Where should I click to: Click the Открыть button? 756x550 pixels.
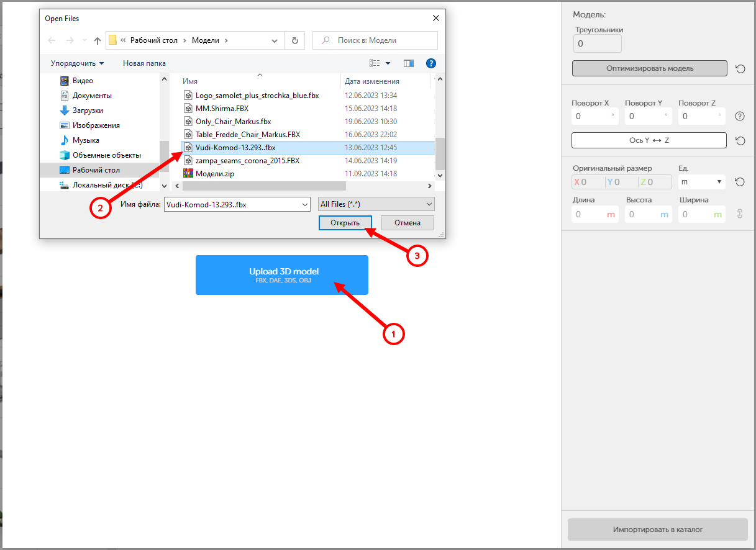click(345, 223)
